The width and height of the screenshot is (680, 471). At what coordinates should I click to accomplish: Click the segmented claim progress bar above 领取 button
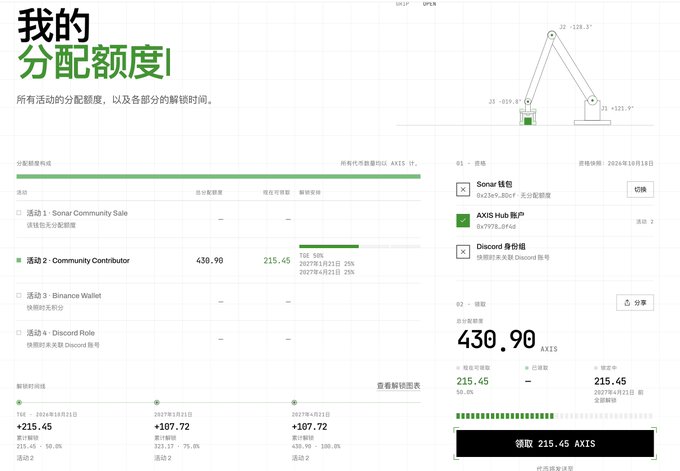coord(555,416)
